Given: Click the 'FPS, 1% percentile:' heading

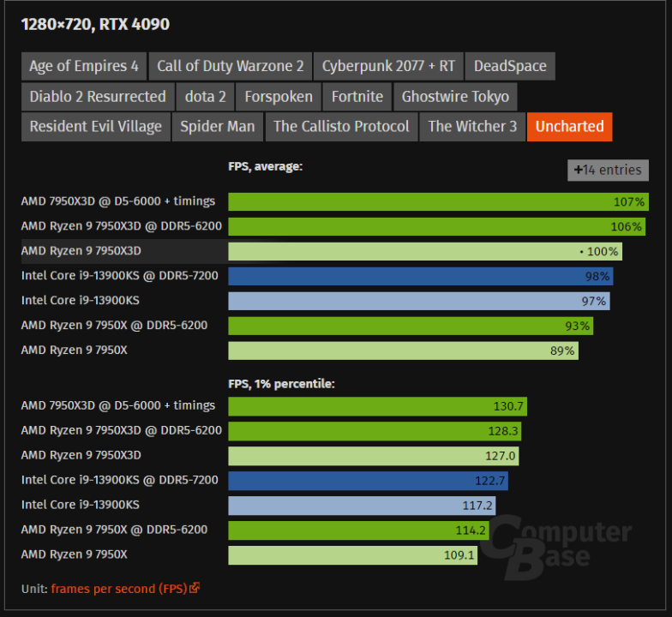Looking at the screenshot, I should 281,384.
